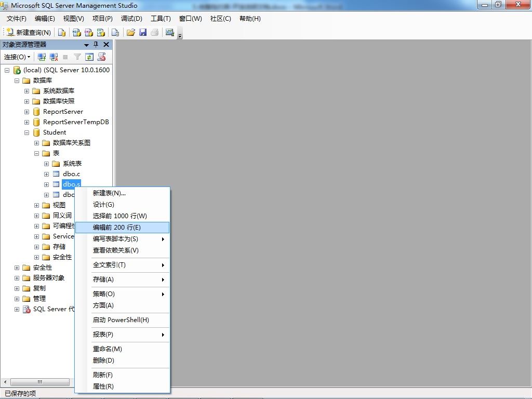Viewport: 532px width, 399px height.
Task: Click the printer icon in toolbar
Action: point(155,32)
